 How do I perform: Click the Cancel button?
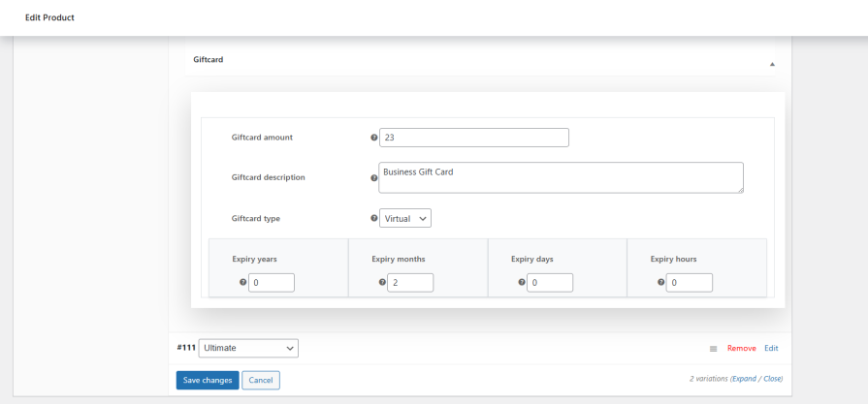tap(261, 380)
